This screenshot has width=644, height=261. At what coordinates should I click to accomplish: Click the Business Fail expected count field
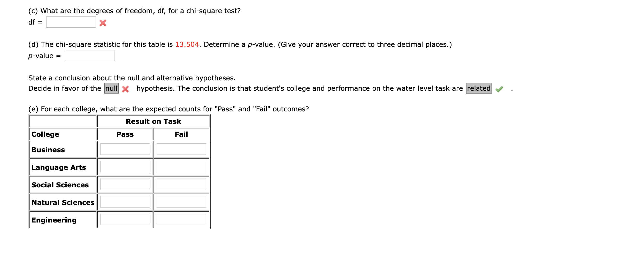click(x=181, y=149)
